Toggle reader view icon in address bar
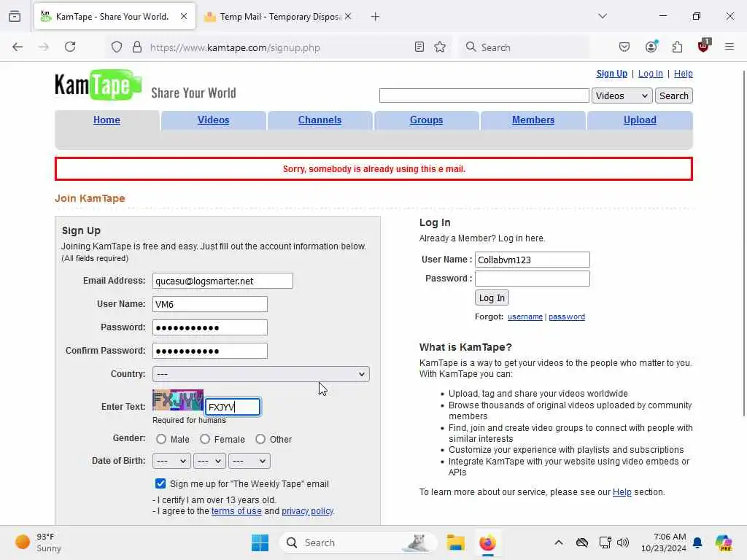Viewport: 747px width, 560px height. click(x=419, y=47)
